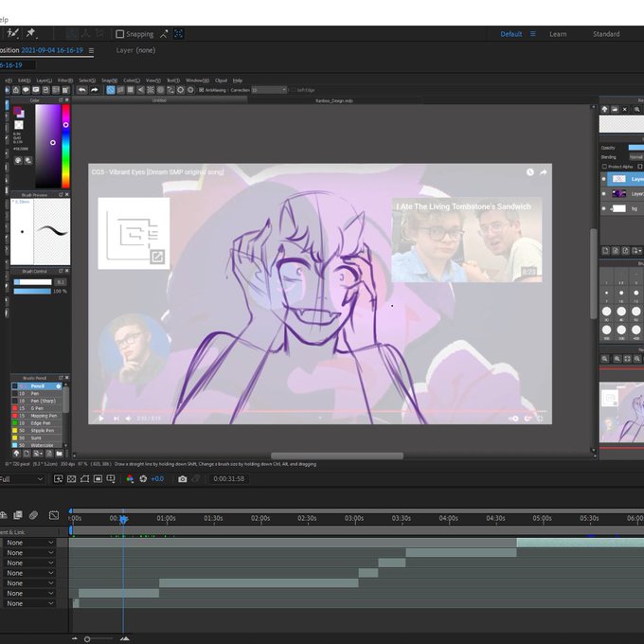The height and width of the screenshot is (644, 644).
Task: Click the +0.0 exposure value
Action: (157, 479)
